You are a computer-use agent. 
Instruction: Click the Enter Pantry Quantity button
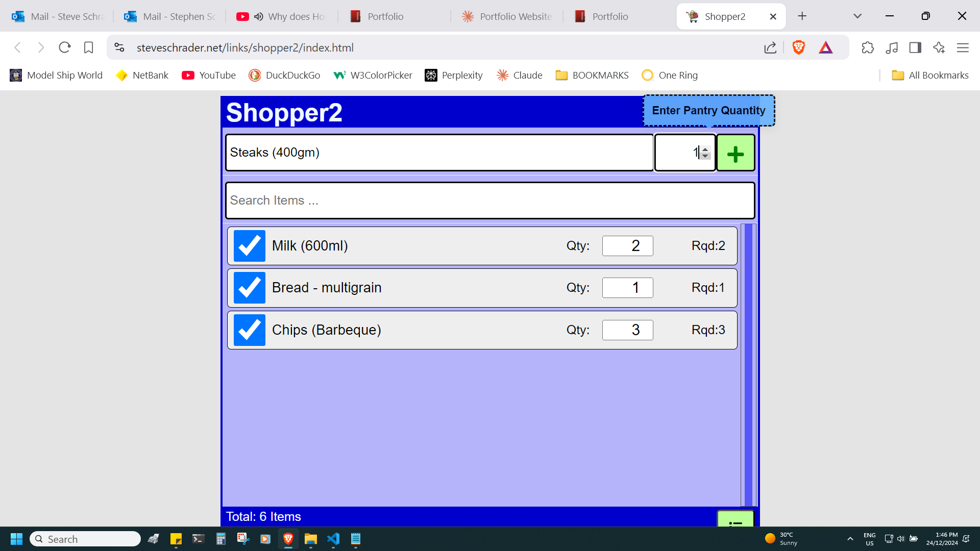click(x=708, y=110)
